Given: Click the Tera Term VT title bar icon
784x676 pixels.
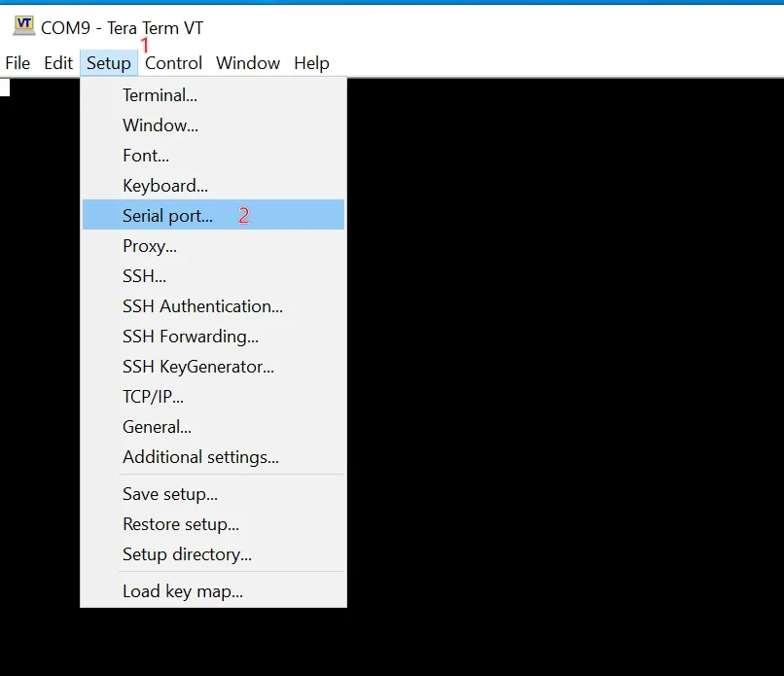Looking at the screenshot, I should [24, 26].
